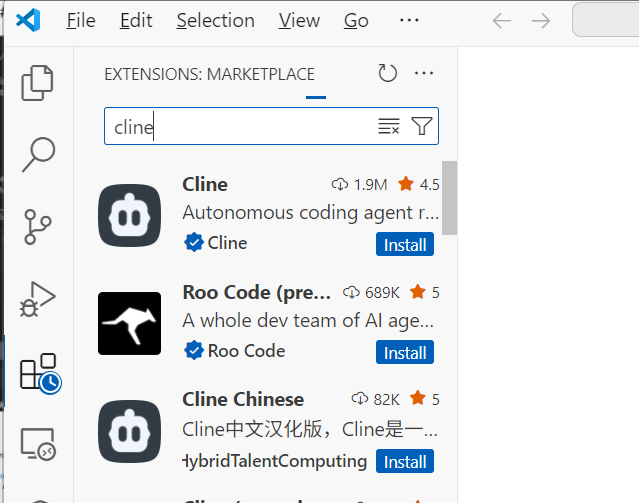Refresh the extensions marketplace list
This screenshot has height=503, width=639.
pos(388,73)
